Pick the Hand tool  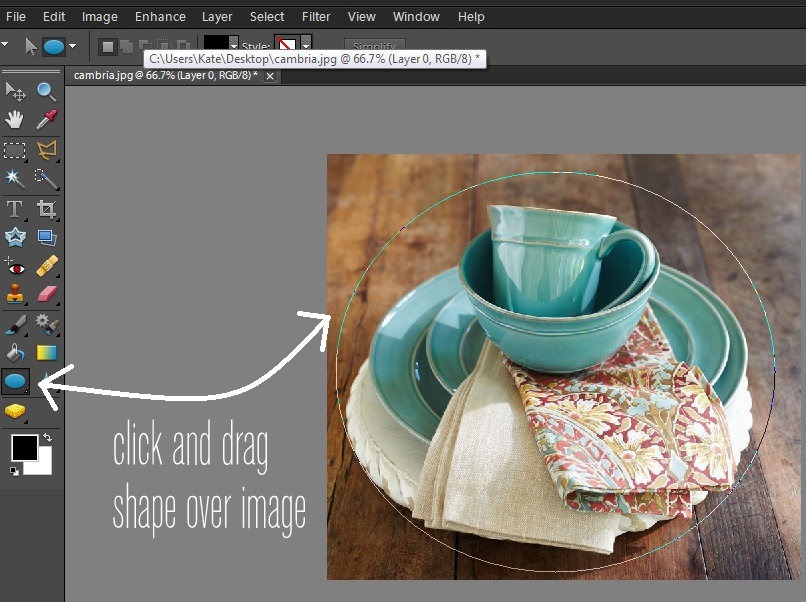(x=15, y=120)
